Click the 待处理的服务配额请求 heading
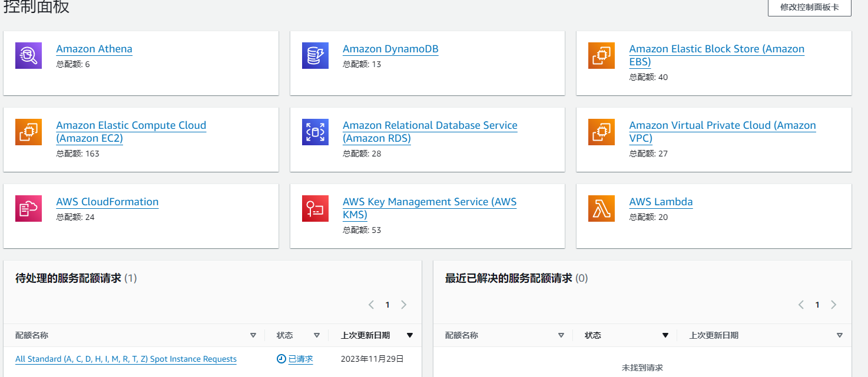Screen dimensions: 868x377 tap(68, 278)
